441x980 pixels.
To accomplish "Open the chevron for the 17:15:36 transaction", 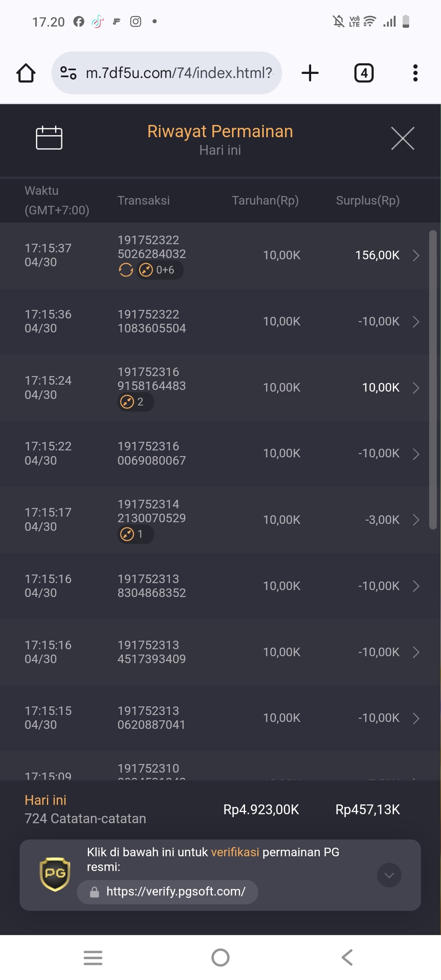I will (x=416, y=322).
